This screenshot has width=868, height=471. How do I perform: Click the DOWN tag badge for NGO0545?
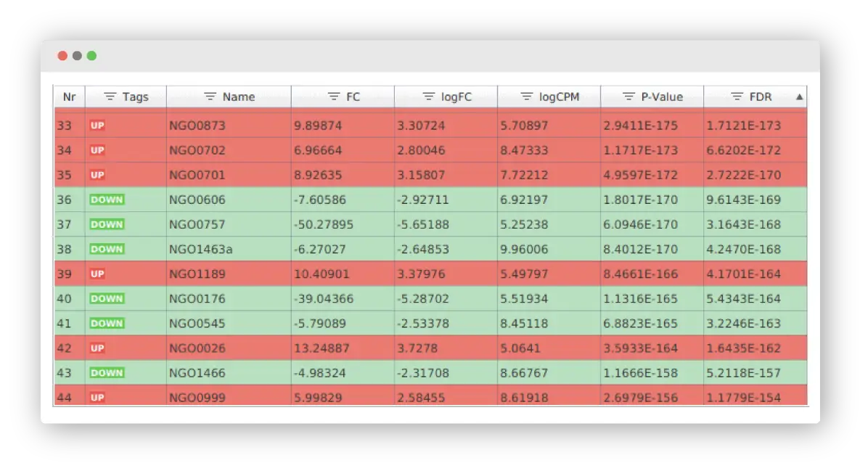(x=107, y=323)
